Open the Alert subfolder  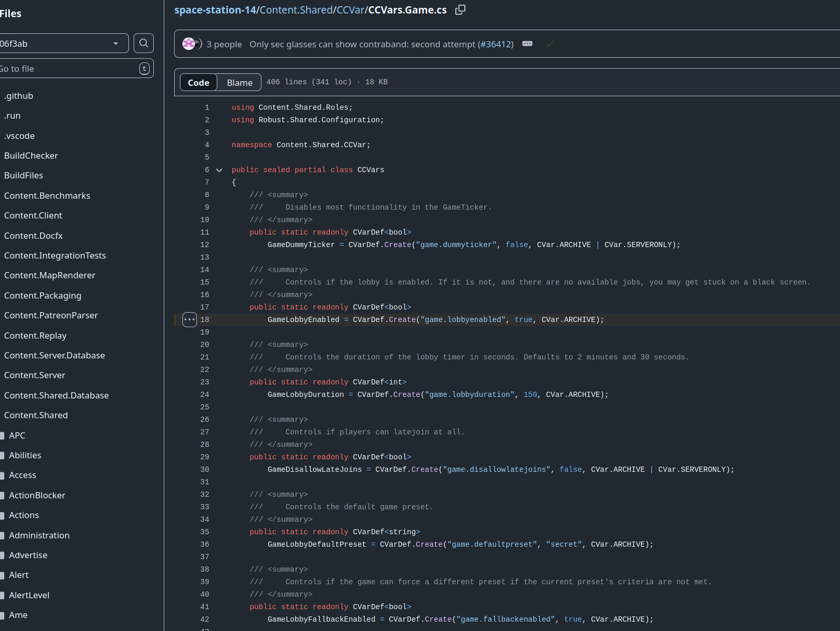[x=19, y=575]
